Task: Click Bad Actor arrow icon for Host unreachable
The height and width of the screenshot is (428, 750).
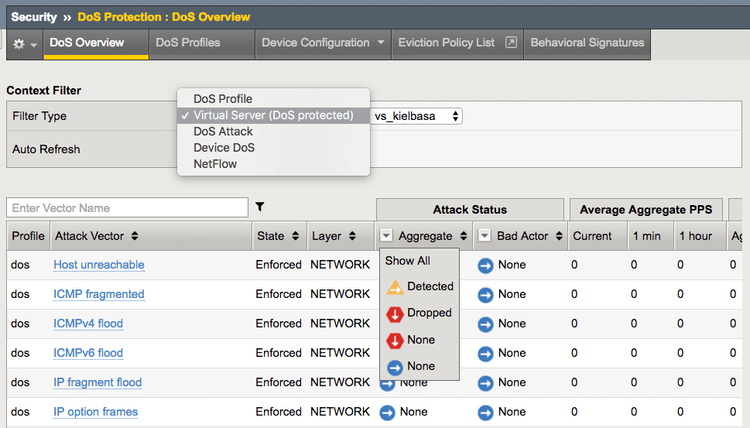Action: (x=486, y=265)
